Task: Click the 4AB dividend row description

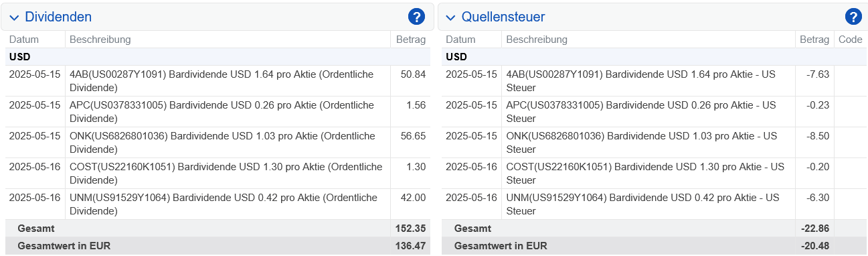Action: pyautogui.click(x=228, y=81)
